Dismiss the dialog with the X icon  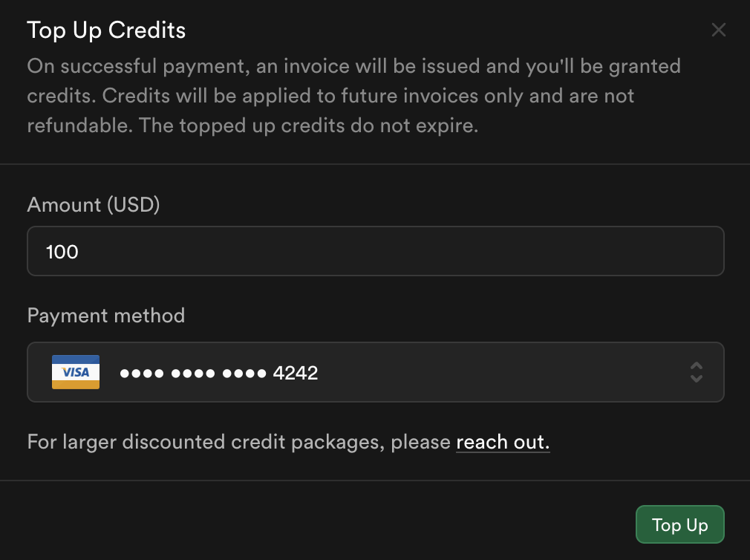(718, 30)
